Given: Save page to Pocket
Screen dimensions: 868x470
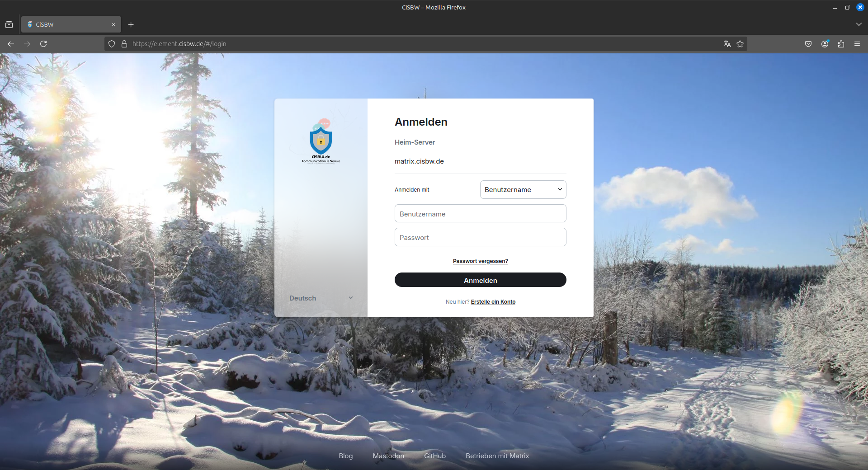Looking at the screenshot, I should [x=808, y=44].
